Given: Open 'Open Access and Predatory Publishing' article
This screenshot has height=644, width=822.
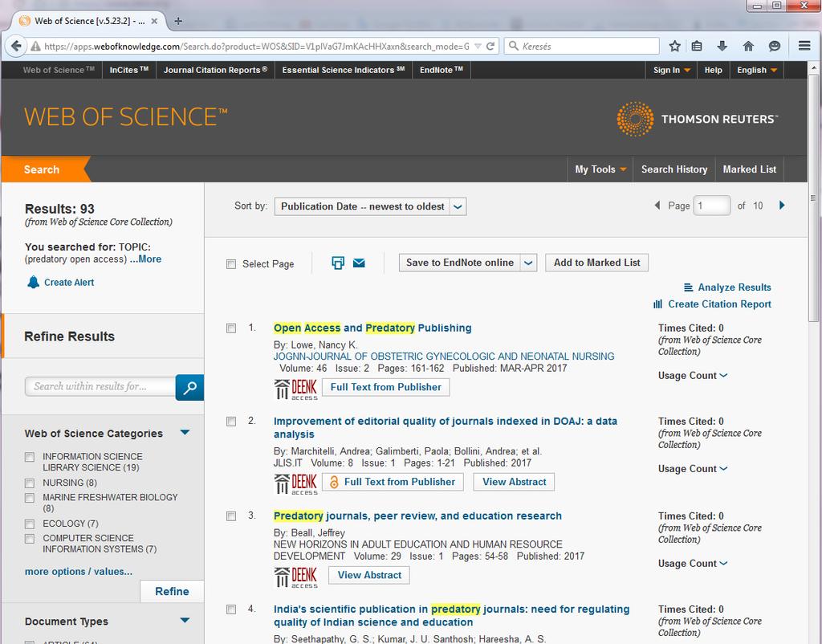Looking at the screenshot, I should [x=372, y=328].
